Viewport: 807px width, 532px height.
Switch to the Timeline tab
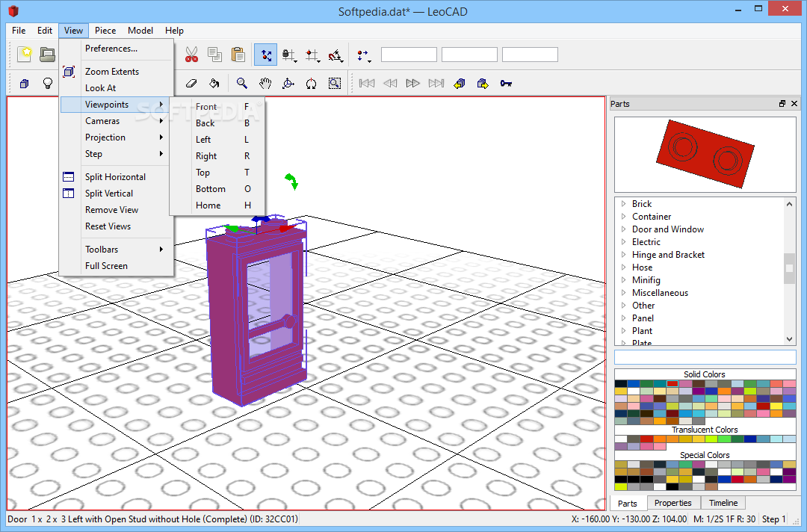(x=723, y=503)
